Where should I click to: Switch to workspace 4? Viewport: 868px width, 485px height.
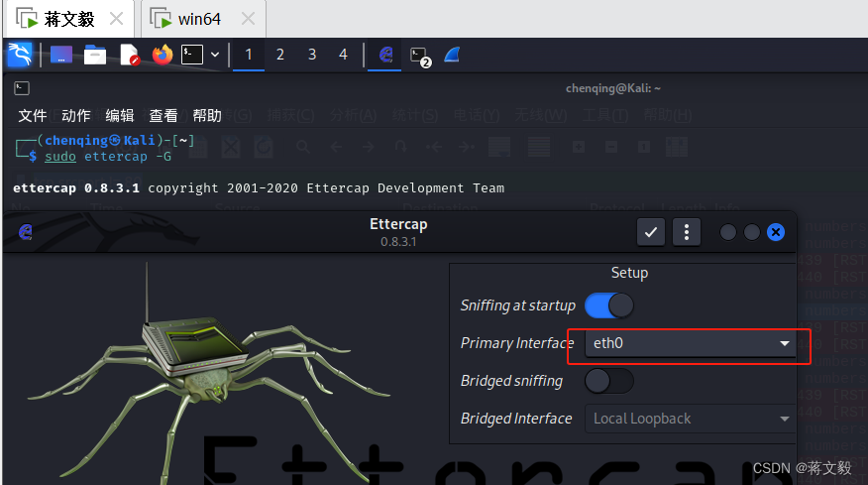click(343, 55)
